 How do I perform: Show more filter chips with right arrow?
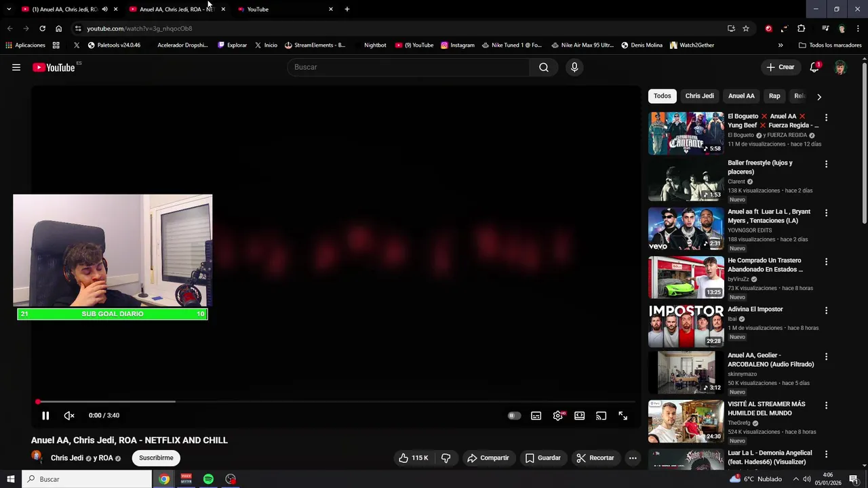coord(819,96)
